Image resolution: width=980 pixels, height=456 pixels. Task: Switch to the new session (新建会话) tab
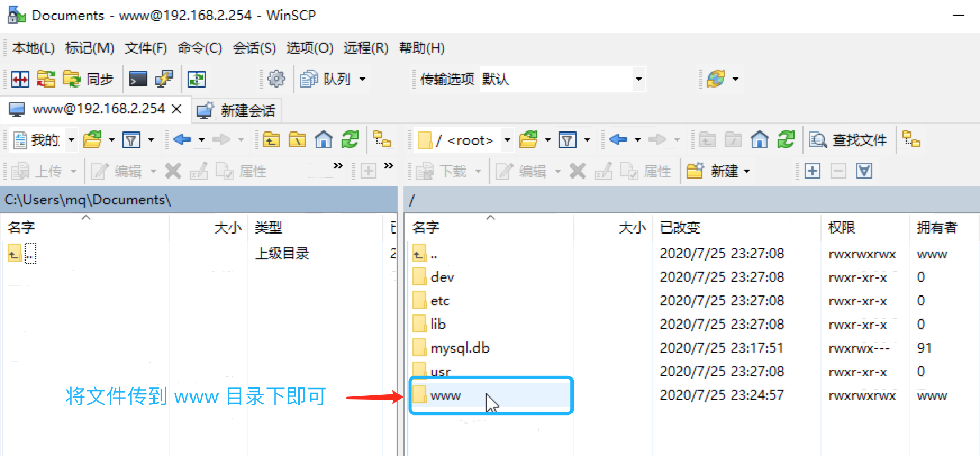click(x=237, y=110)
